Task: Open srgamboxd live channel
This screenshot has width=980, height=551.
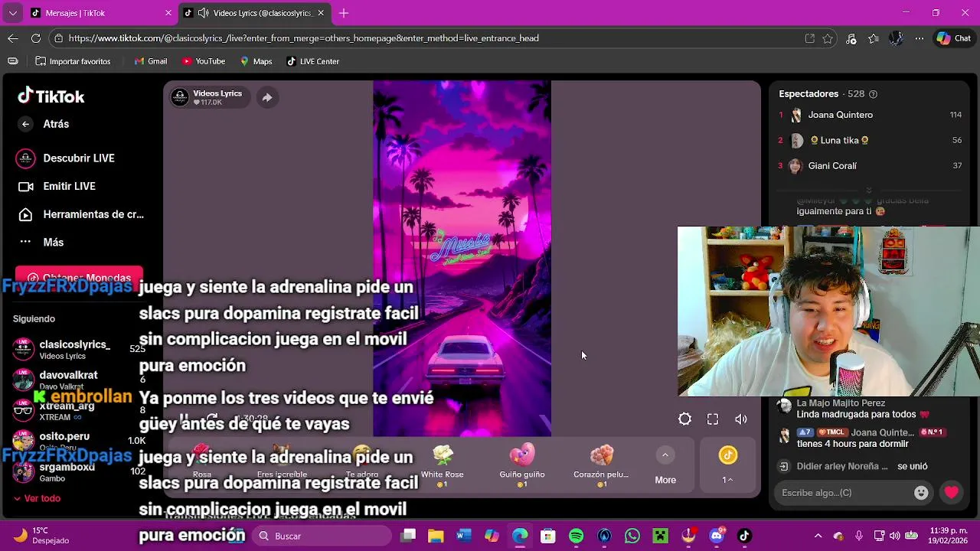Action: pos(78,471)
